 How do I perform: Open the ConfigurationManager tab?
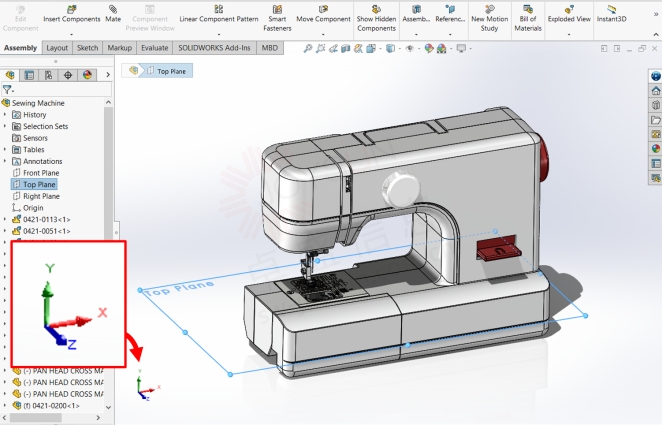pyautogui.click(x=48, y=75)
